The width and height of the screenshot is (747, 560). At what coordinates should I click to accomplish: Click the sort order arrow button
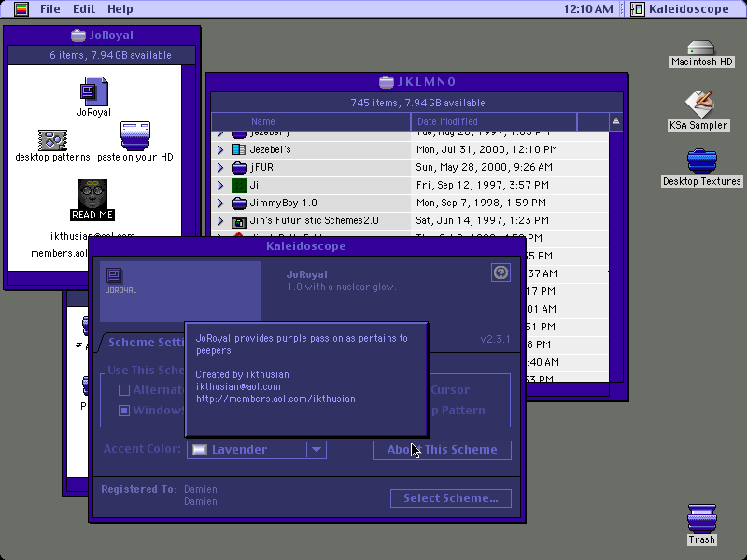coord(616,121)
